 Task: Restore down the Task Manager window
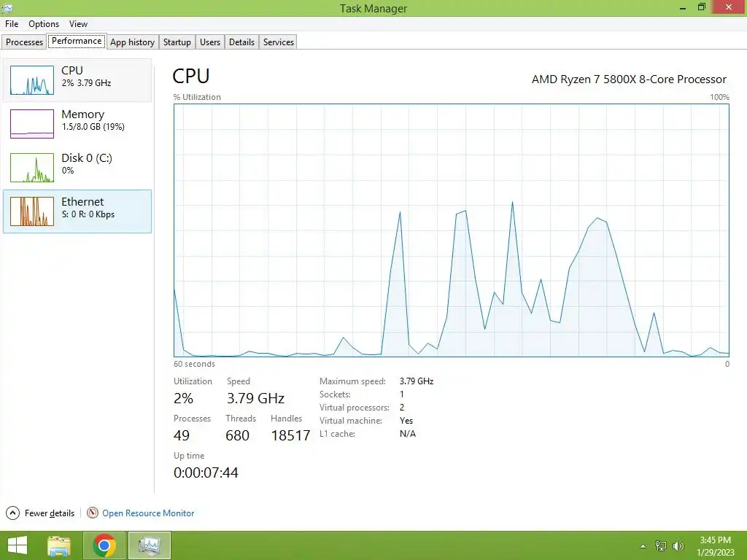(702, 7)
